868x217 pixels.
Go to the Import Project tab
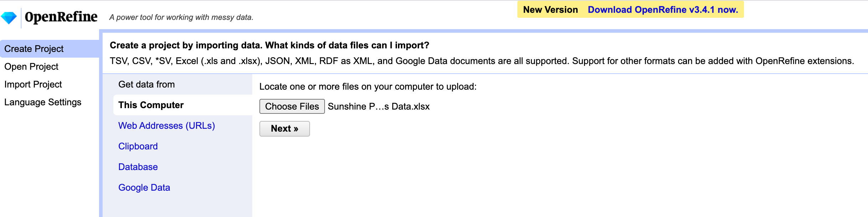33,84
